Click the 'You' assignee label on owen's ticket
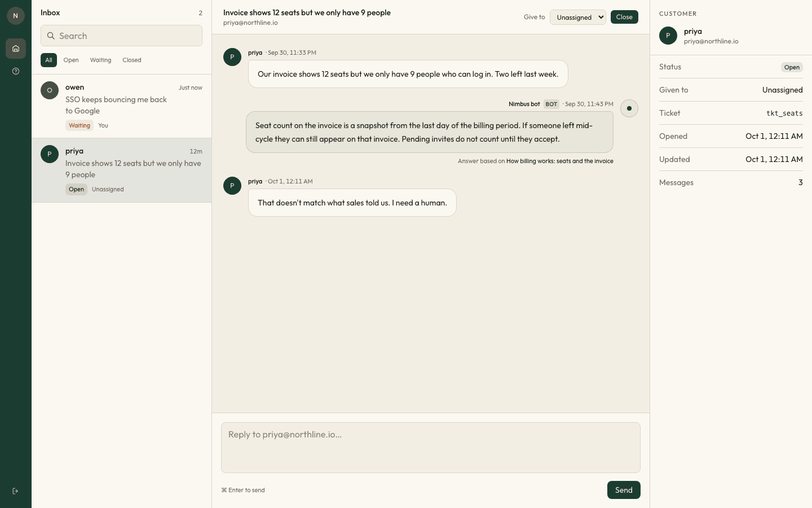This screenshot has height=508, width=812. click(103, 125)
